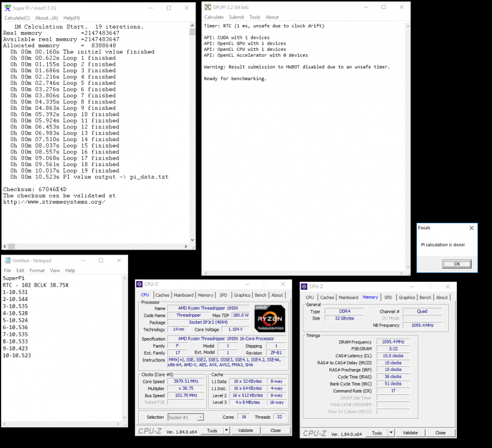492x448 pixels.
Task: Close the Finish dialog with X
Action: (x=472, y=228)
